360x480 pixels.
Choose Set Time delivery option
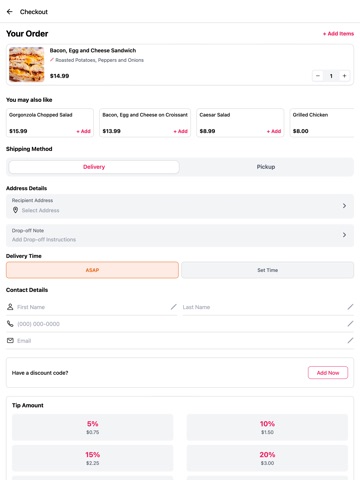(267, 270)
